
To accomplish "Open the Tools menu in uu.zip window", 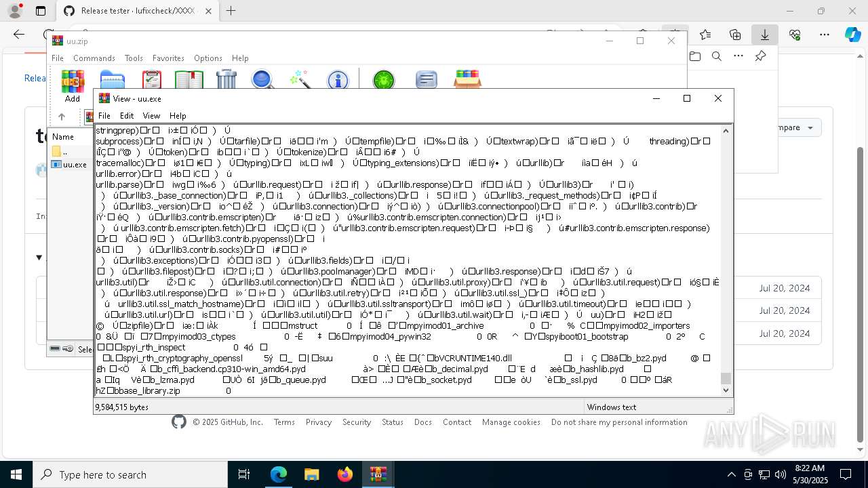I will (134, 58).
